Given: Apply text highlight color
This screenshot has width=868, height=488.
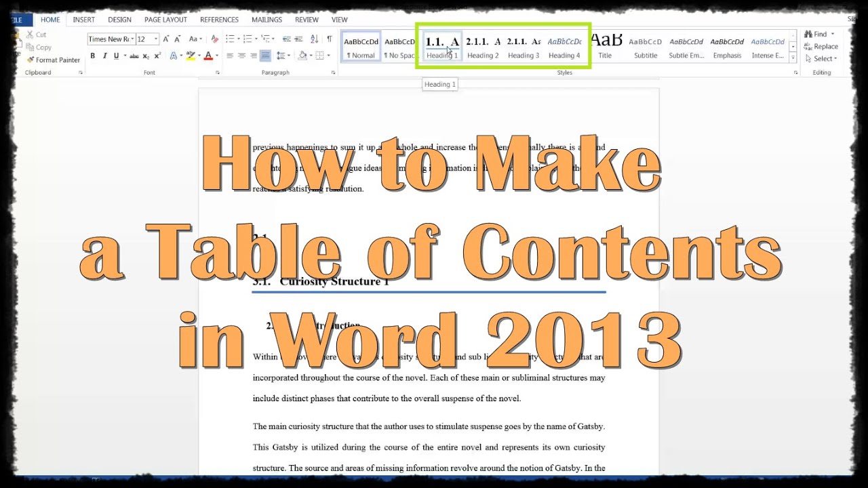Looking at the screenshot, I should (191, 56).
